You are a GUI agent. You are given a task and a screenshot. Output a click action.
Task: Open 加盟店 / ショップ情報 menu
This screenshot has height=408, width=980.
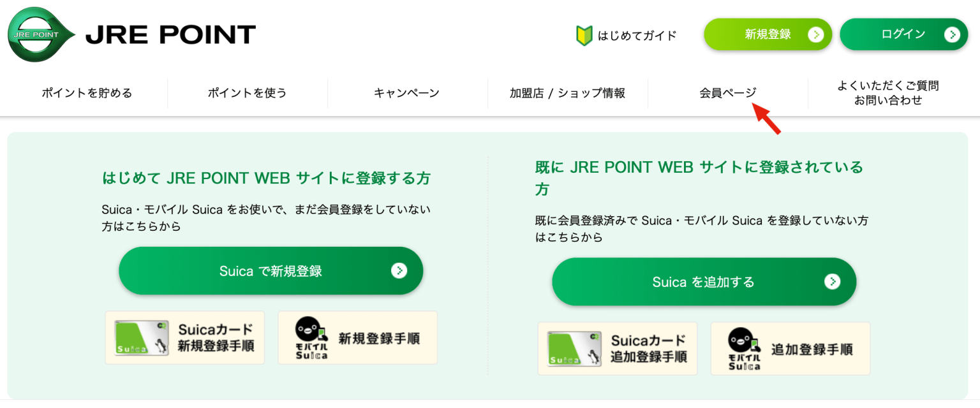tap(567, 93)
